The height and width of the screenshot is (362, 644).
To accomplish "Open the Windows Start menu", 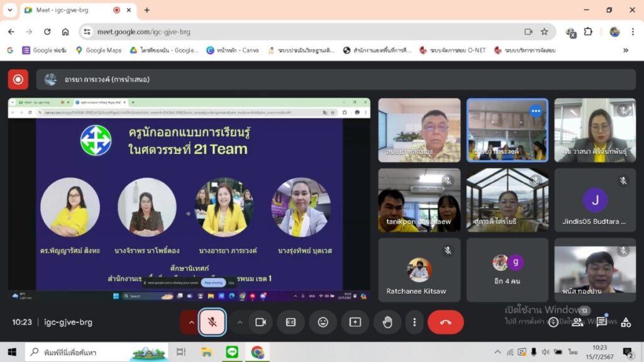I will (x=12, y=352).
